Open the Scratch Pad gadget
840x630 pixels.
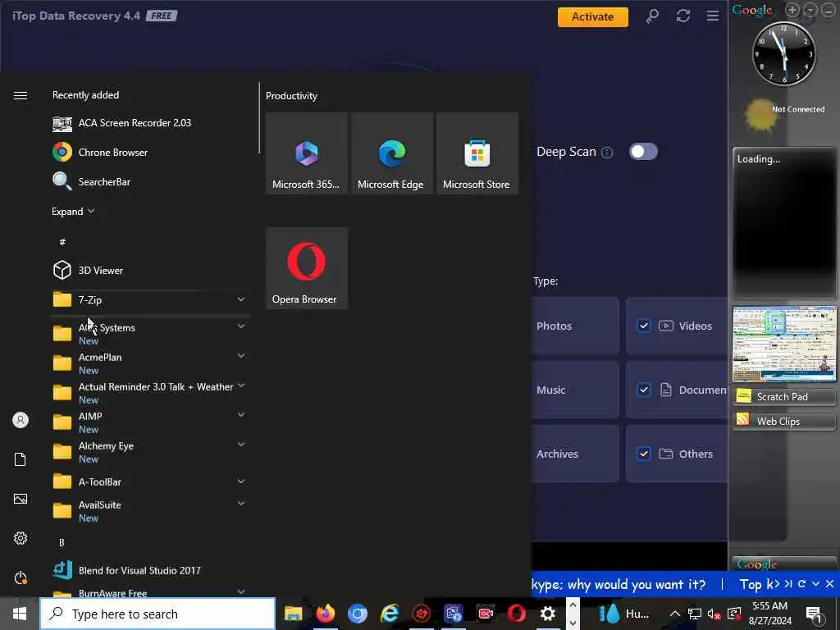pos(783,396)
